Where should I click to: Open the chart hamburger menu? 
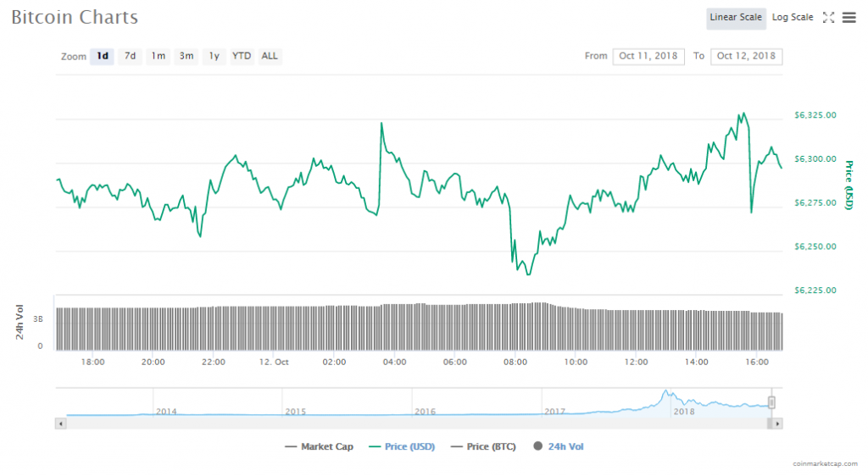849,18
